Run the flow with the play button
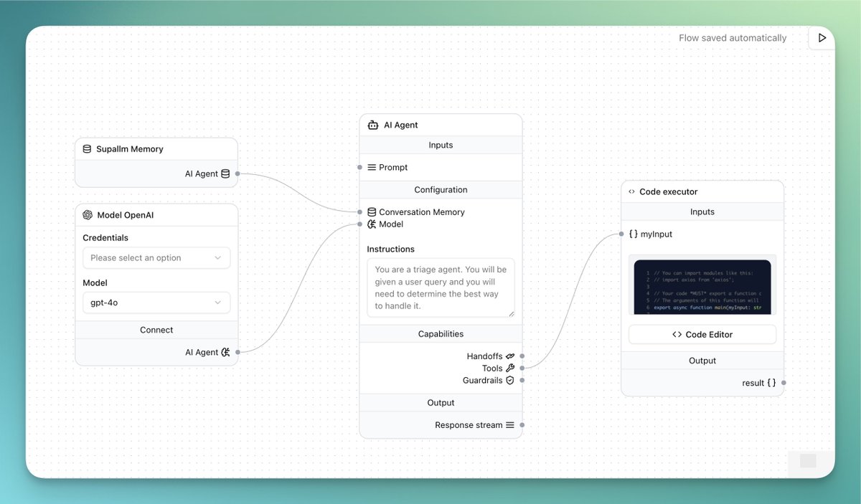 pyautogui.click(x=821, y=37)
